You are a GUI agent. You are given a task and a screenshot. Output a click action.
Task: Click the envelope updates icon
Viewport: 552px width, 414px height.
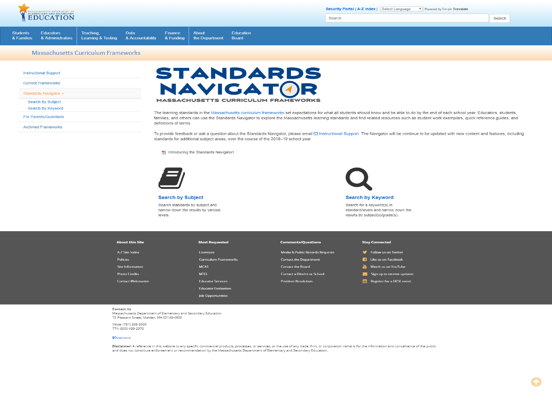pyautogui.click(x=365, y=274)
